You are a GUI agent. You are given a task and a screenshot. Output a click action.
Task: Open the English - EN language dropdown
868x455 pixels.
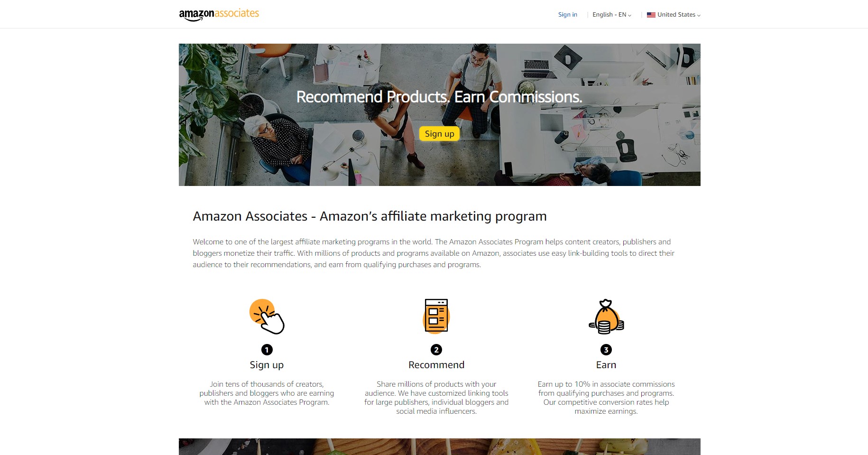612,15
